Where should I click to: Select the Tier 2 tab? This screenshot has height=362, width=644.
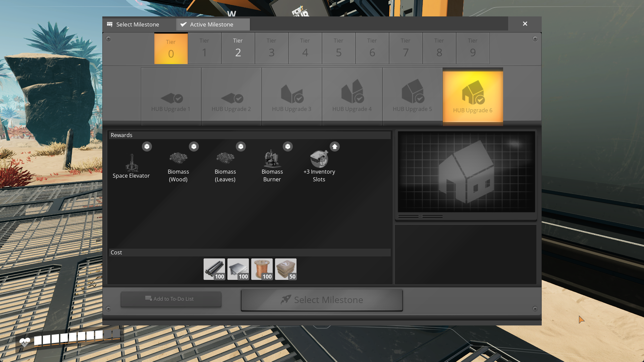point(238,48)
